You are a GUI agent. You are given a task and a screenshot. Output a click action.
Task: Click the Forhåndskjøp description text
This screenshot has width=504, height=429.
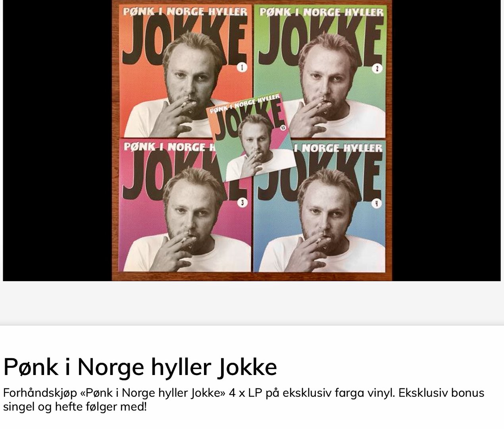click(244, 400)
